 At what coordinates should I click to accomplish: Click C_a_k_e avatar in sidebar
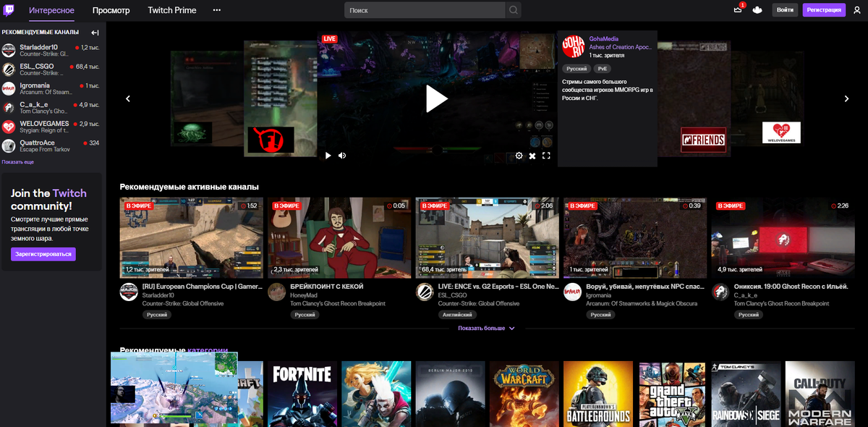coord(9,108)
